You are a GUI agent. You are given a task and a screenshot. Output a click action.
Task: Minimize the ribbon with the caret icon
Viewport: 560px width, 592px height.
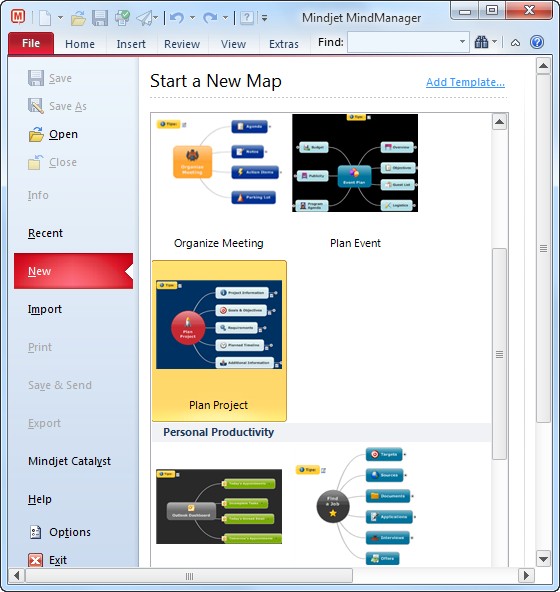(x=515, y=43)
